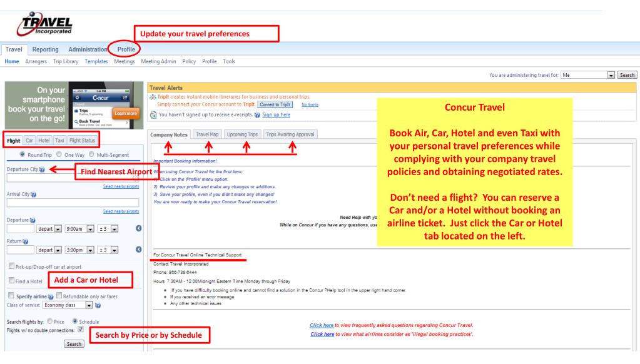This screenshot has width=640, height=364.
Task: Open the Flight Status tab
Action: click(83, 140)
